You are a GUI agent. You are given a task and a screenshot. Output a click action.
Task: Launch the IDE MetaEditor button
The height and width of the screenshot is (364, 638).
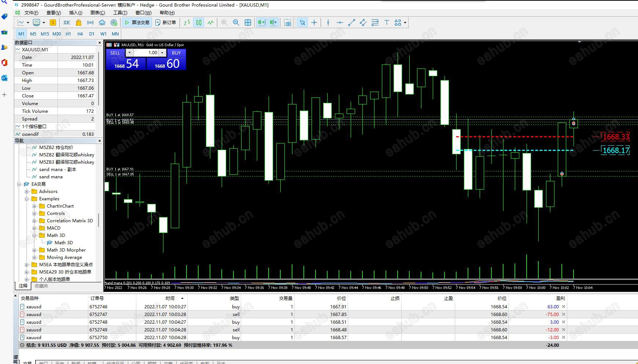(67, 23)
